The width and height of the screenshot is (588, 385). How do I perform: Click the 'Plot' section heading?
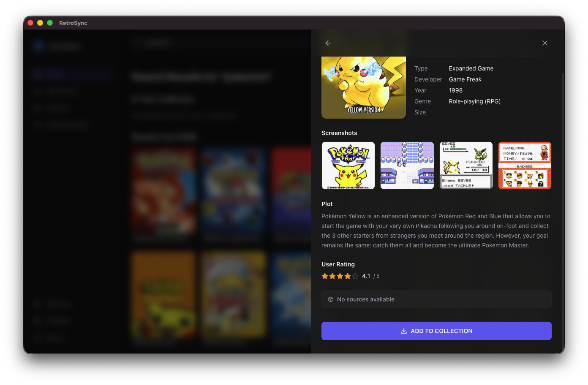coord(327,204)
